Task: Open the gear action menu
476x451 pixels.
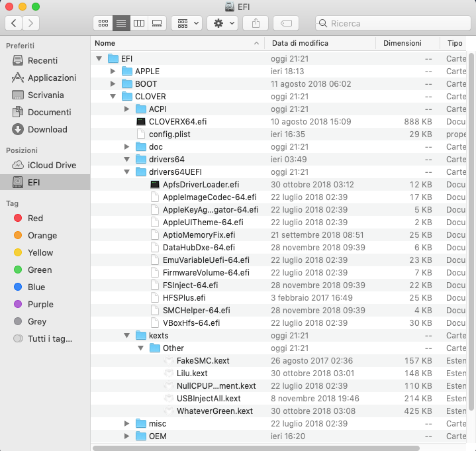Action: tap(222, 23)
